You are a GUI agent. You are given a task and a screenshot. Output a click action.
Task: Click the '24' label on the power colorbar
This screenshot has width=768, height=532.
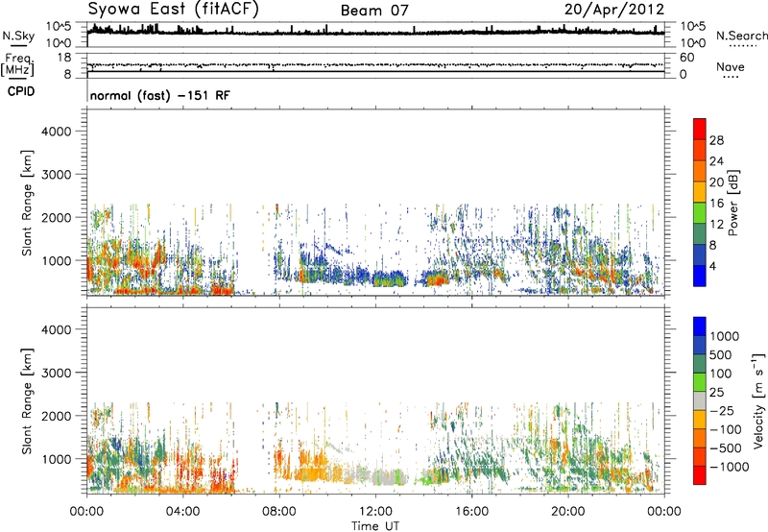(x=716, y=161)
